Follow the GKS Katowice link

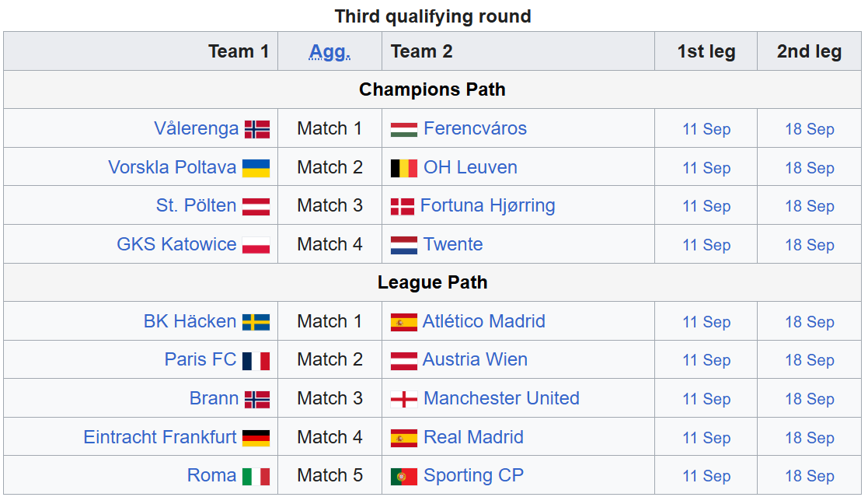point(176,244)
